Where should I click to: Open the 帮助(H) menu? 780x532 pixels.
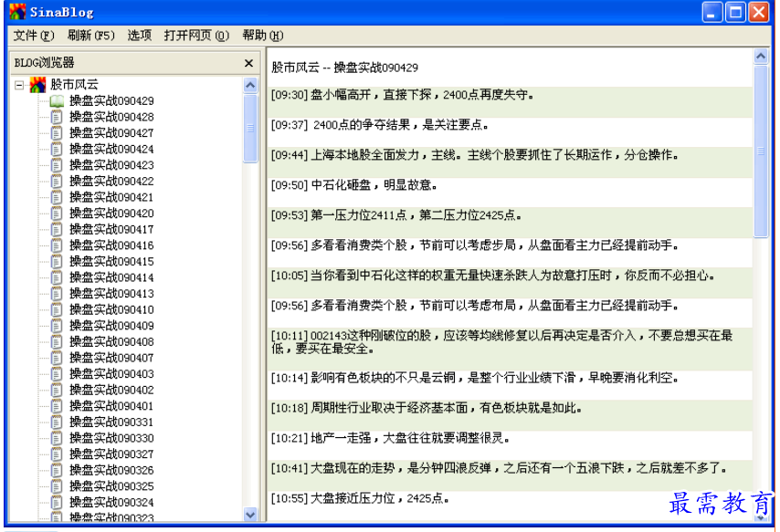point(263,36)
